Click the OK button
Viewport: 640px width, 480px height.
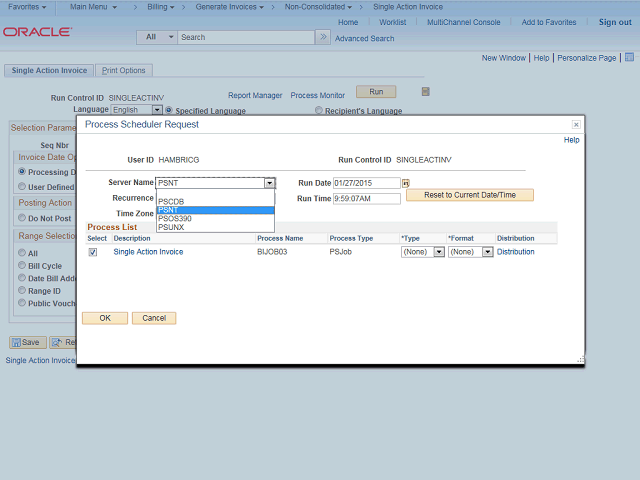click(104, 318)
